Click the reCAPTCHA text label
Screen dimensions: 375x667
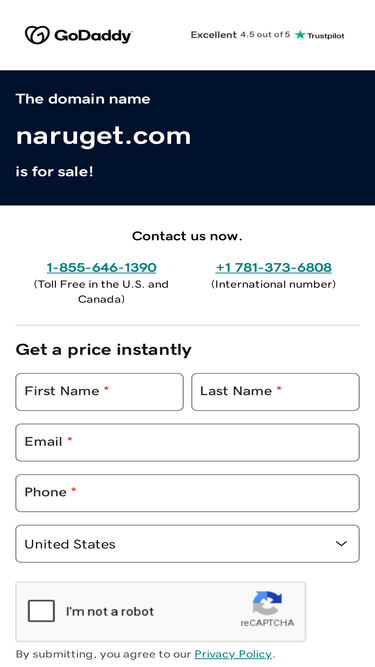coord(267,623)
